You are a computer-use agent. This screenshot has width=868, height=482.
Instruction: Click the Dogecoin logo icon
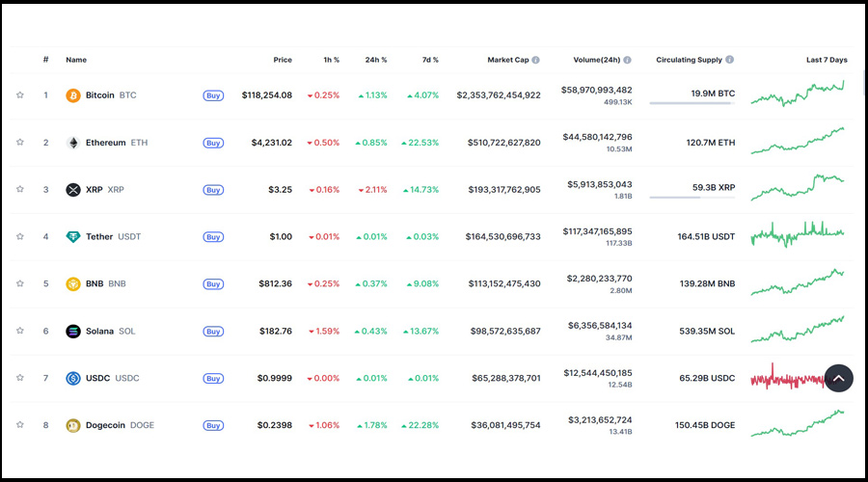pyautogui.click(x=73, y=425)
